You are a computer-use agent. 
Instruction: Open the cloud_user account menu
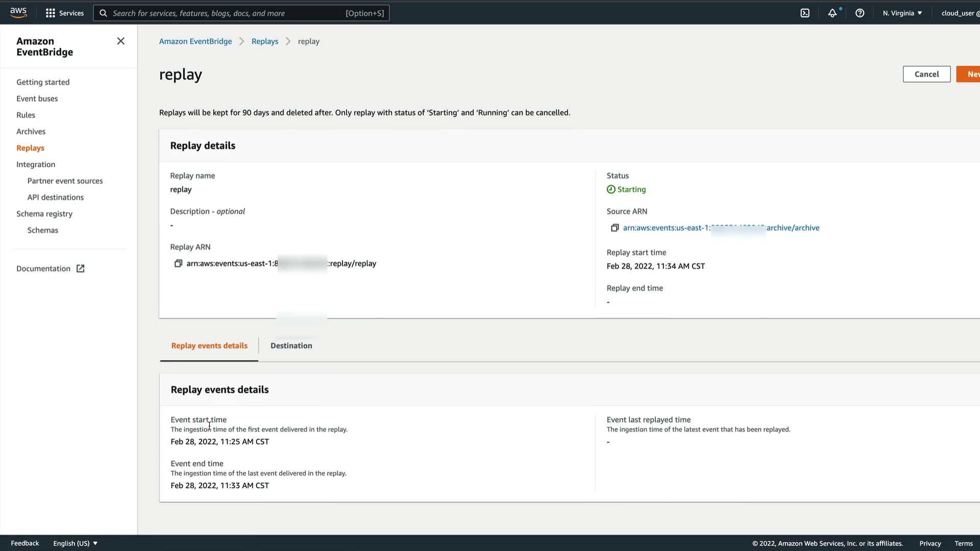[x=960, y=13]
